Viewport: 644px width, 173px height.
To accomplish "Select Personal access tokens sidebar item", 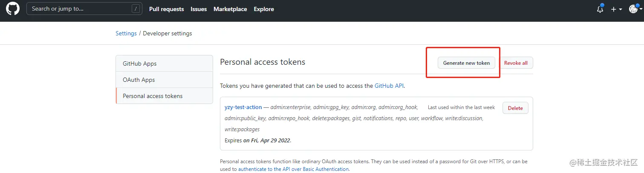I will pyautogui.click(x=164, y=96).
